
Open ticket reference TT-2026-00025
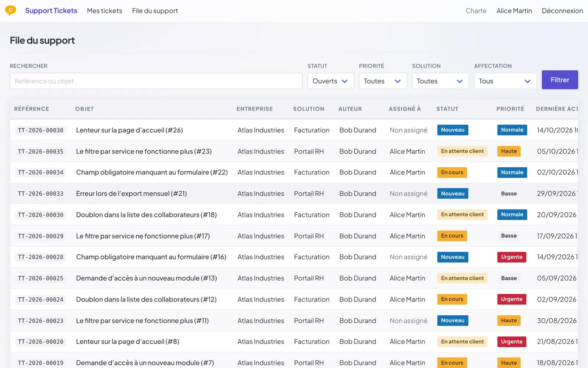point(40,279)
